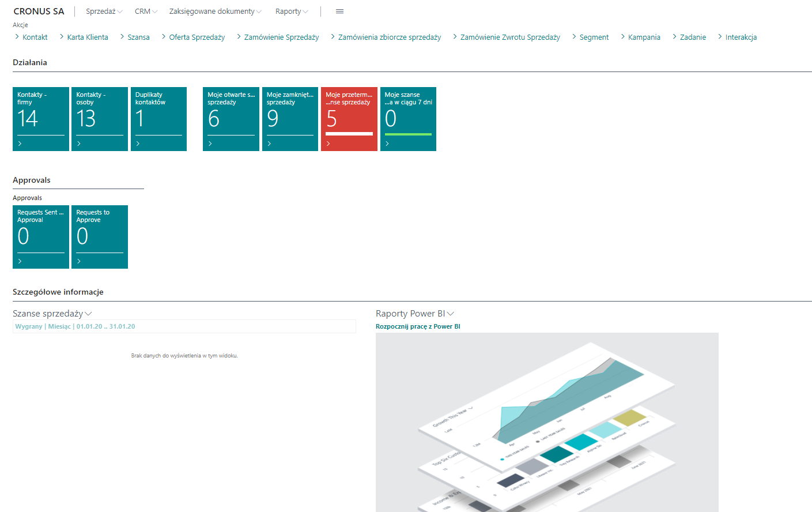This screenshot has width=812, height=512.
Task: Click arrow icon on Requests to Approve tile
Action: [79, 261]
